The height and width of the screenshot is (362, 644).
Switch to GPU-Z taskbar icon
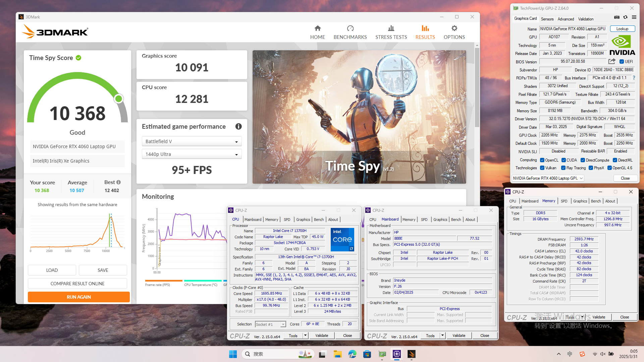click(382, 354)
